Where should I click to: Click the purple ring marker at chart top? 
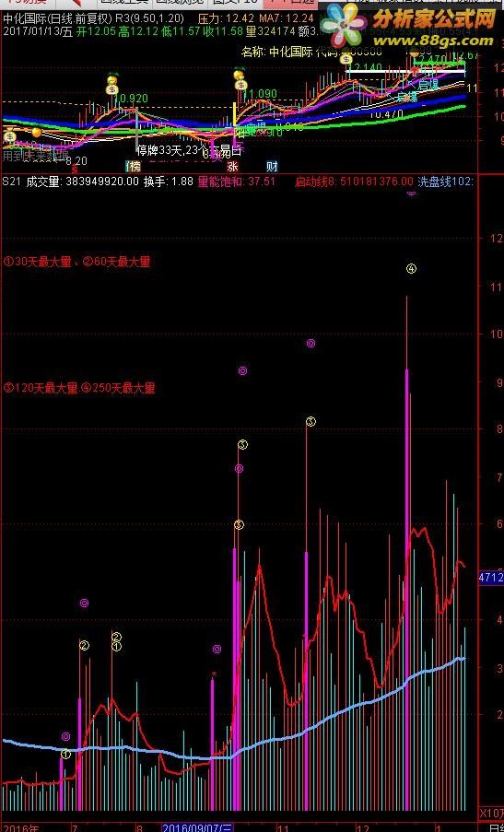tap(411, 192)
